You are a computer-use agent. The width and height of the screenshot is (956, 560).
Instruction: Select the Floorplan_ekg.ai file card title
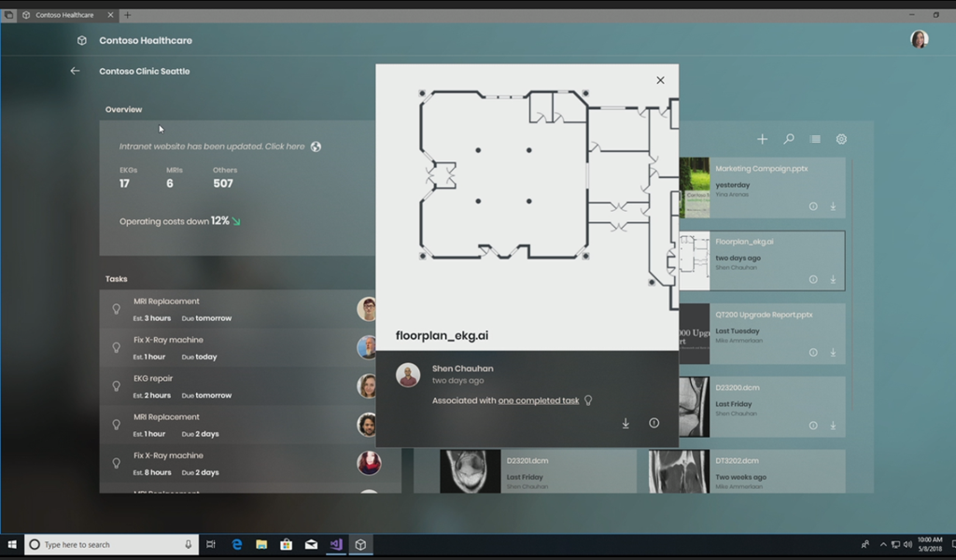click(744, 242)
